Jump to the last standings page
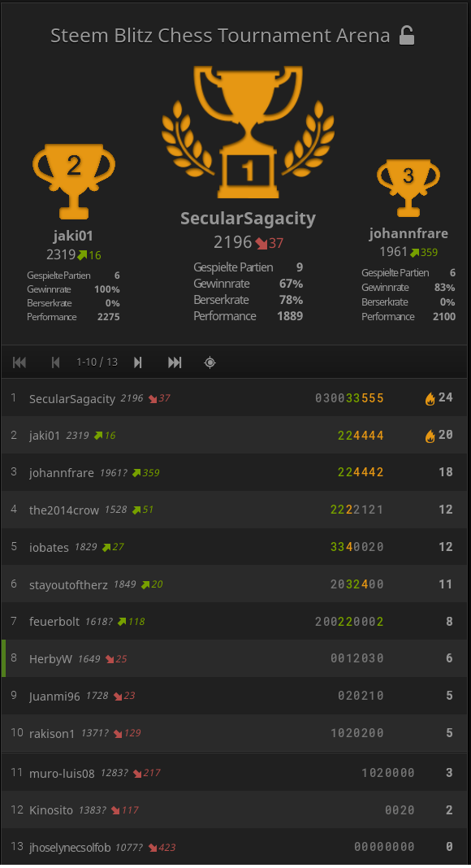 point(174,362)
